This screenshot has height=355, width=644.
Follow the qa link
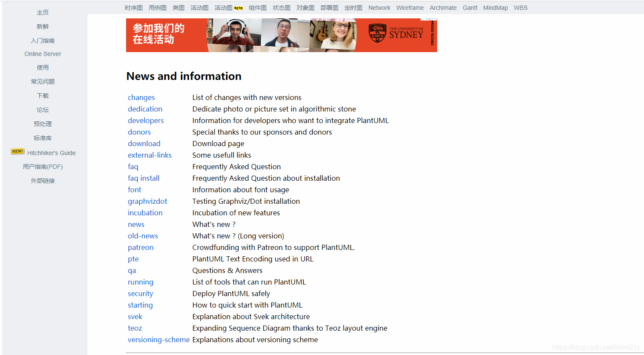(x=132, y=270)
